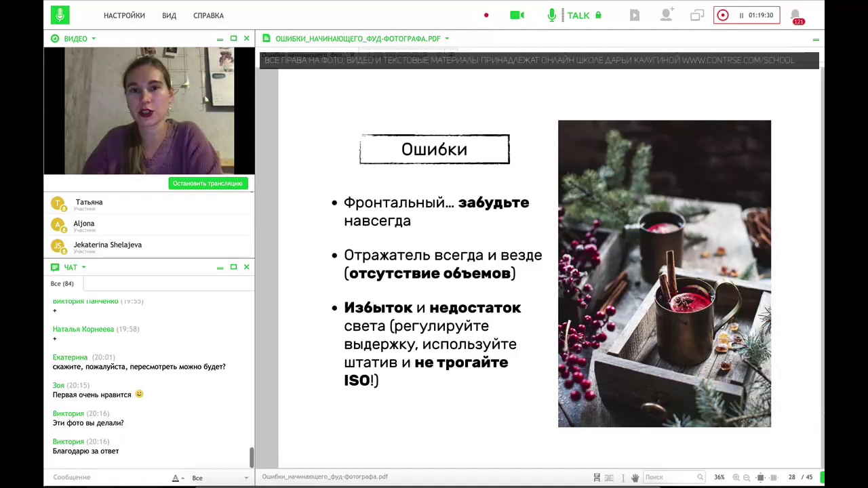
Task: Expand the ЧАТ panel dropdown arrow
Action: (x=83, y=267)
